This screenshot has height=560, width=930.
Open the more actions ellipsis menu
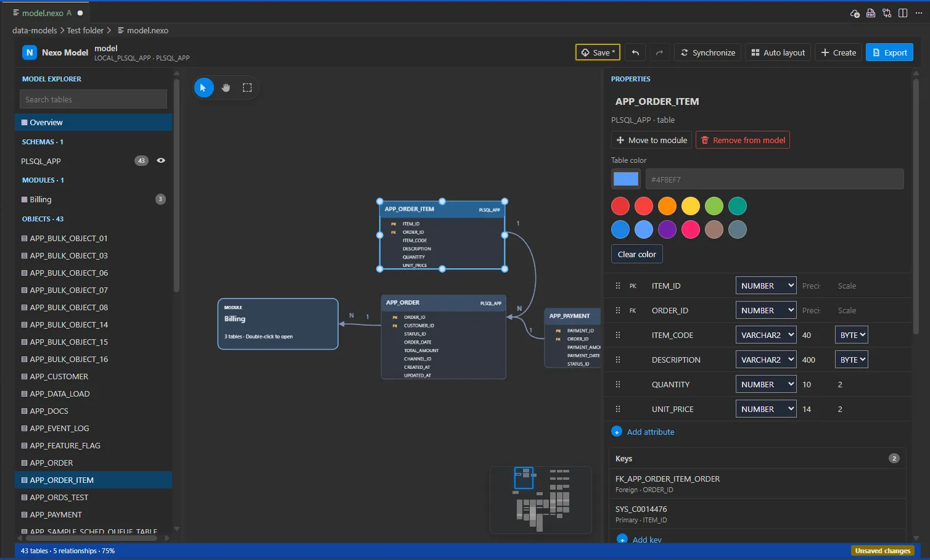click(x=919, y=13)
